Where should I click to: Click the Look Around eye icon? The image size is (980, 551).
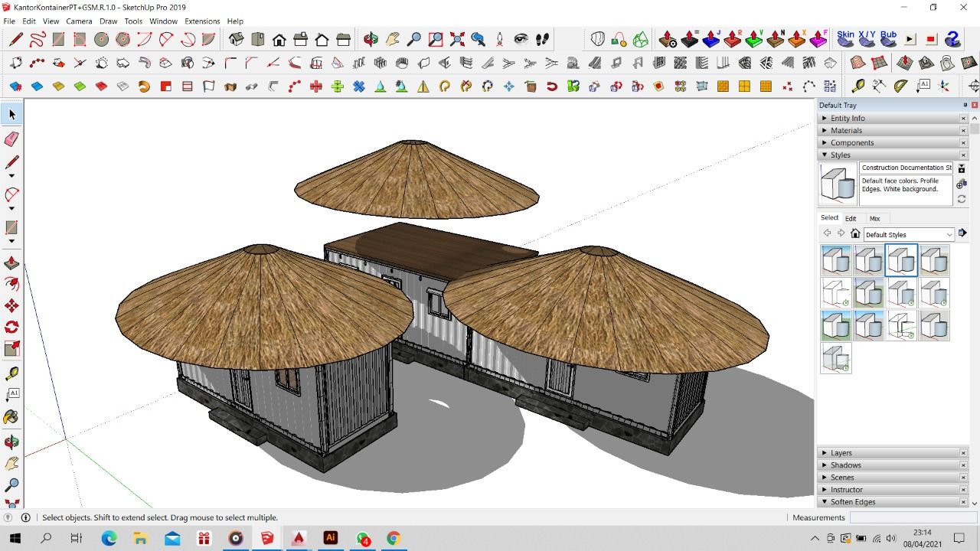pos(521,39)
